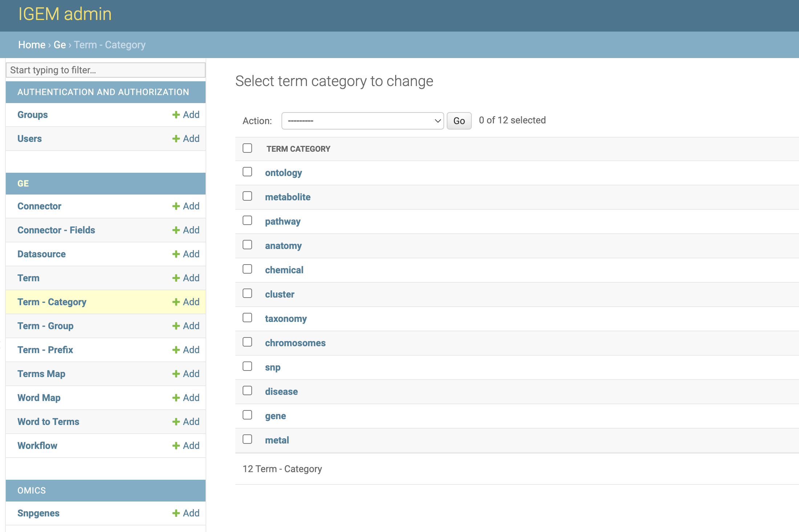Click the plus Add icon for Terms Map

pos(176,374)
